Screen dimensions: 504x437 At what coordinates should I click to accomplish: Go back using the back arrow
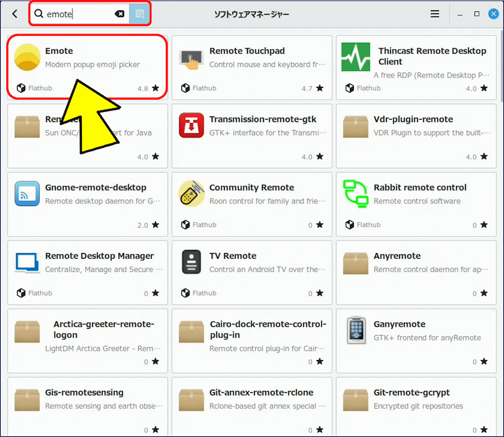point(14,14)
